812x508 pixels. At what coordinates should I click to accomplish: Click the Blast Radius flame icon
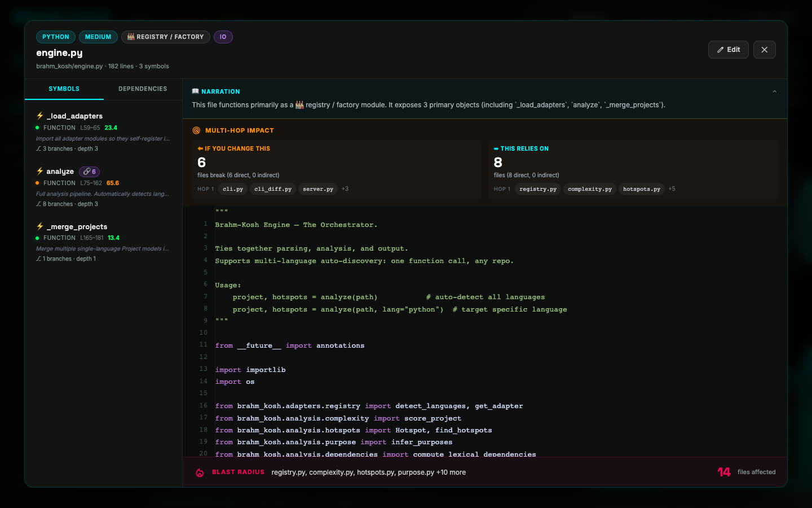coord(200,472)
